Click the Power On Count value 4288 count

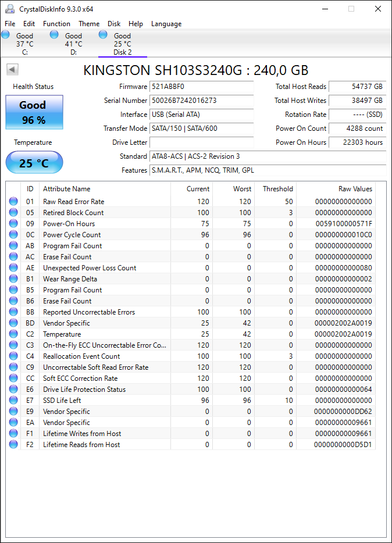point(357,128)
